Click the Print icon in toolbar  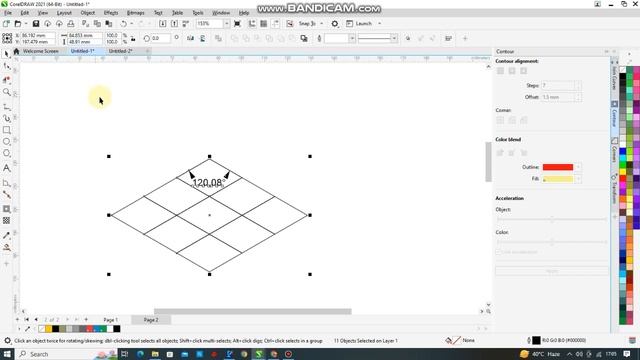coord(71,24)
